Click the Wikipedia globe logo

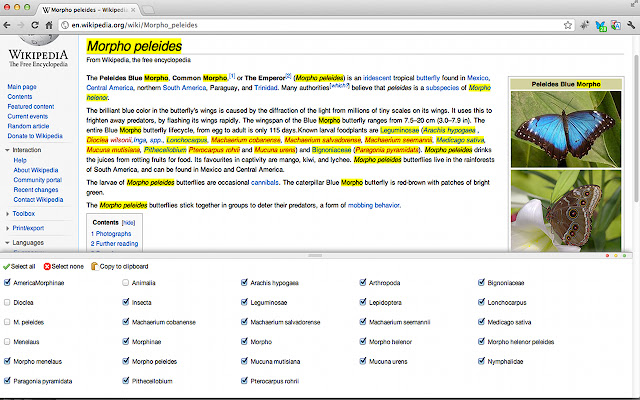tap(38, 41)
